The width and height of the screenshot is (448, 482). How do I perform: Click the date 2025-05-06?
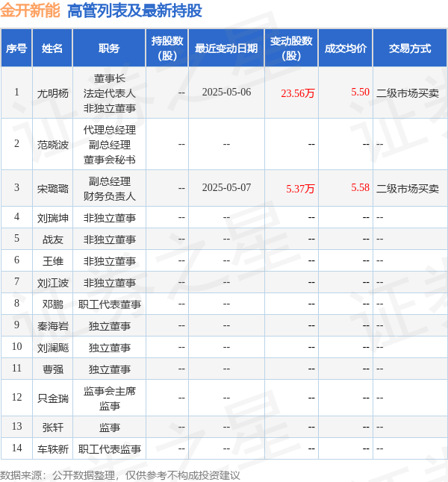(x=226, y=92)
